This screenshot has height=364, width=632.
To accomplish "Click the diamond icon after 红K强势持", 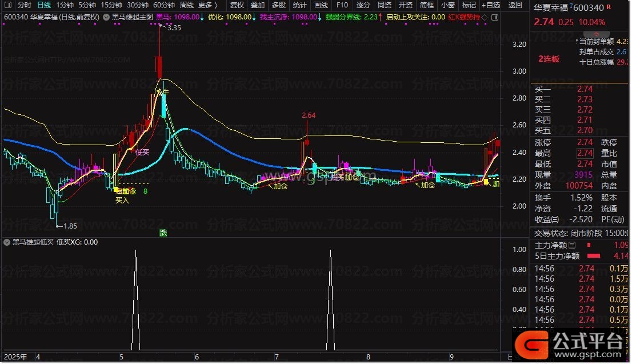I will point(485,17).
